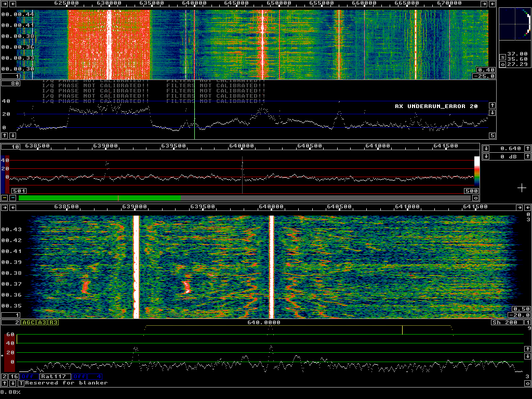Toggle the first blue 'Off' button
The width and height of the screenshot is (532, 399).
pos(29,377)
